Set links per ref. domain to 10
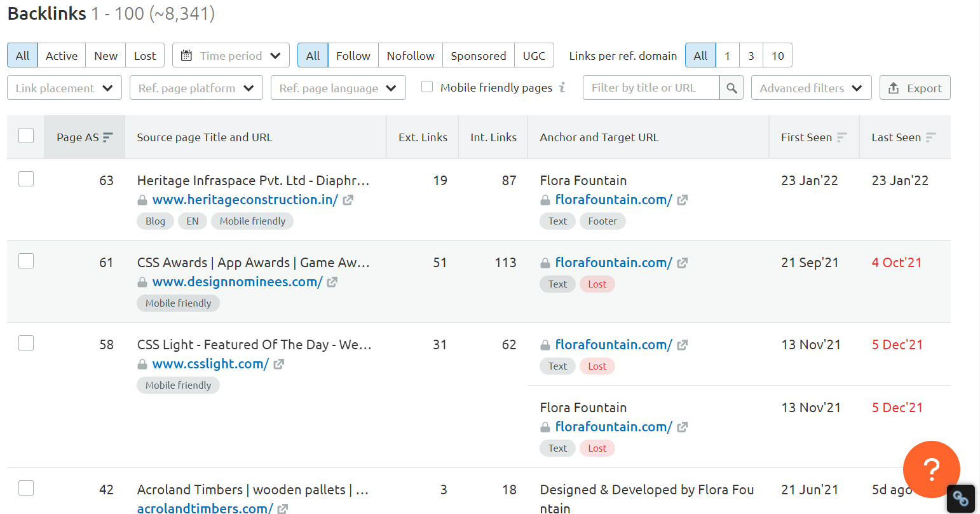Image resolution: width=980 pixels, height=514 pixels. coord(778,55)
